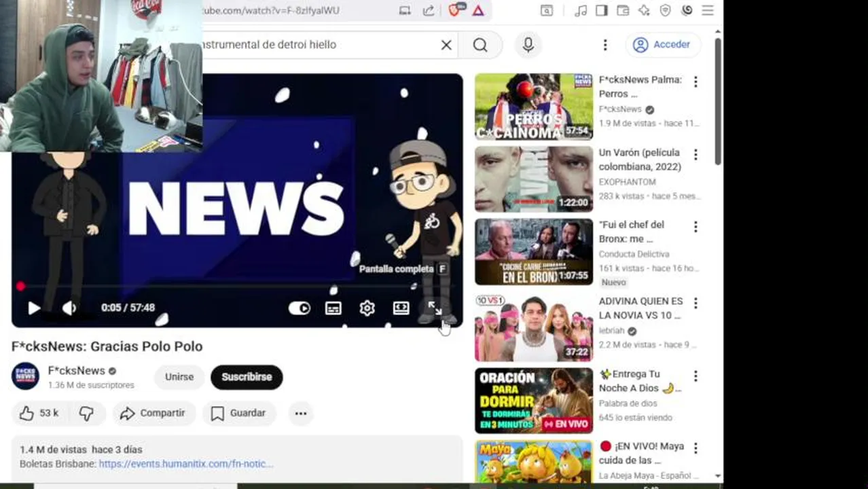
Task: Turn on video subtitles
Action: point(333,308)
